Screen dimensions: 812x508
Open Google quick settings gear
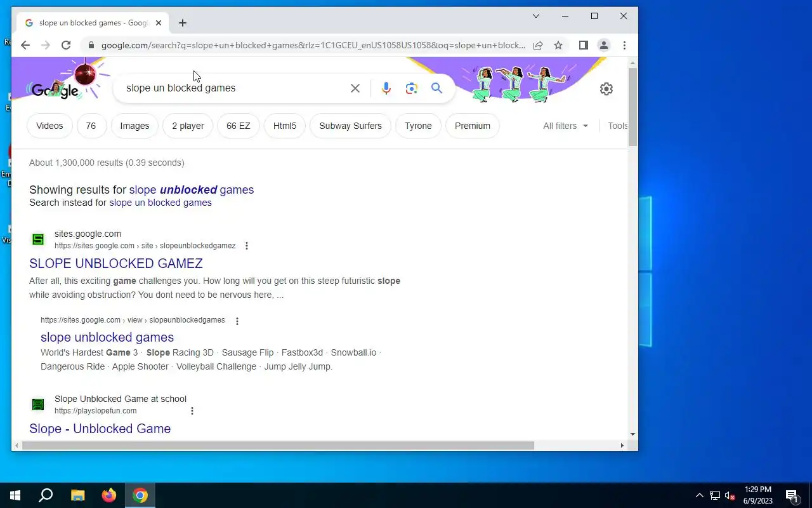(606, 89)
